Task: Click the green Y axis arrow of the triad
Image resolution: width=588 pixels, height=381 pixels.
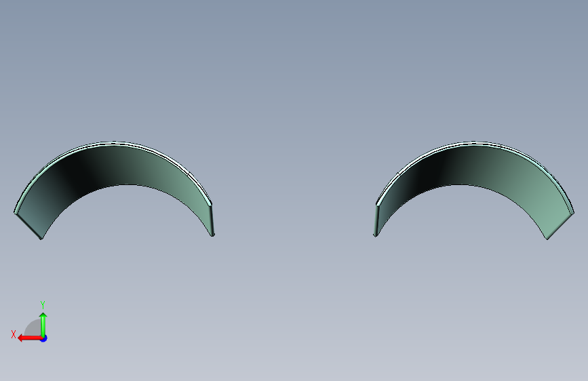Action: point(43,325)
